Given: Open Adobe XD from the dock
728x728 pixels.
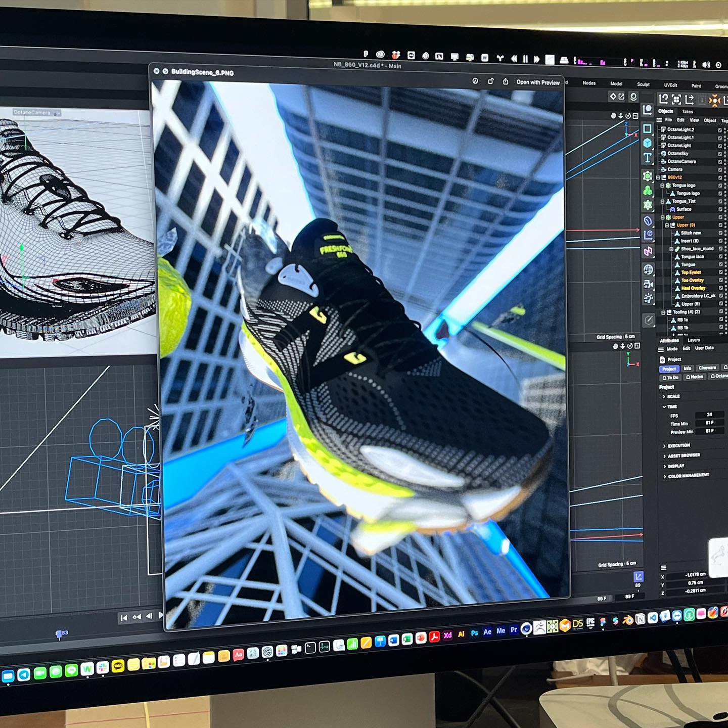Looking at the screenshot, I should [447, 635].
